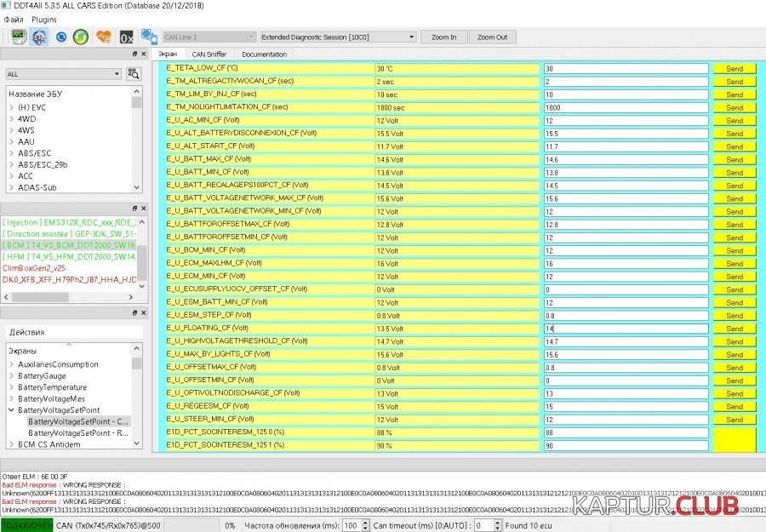Viewport: 766px width, 532px height.
Task: Send the E_U_BATT_MAX_CF value
Action: 735,160
